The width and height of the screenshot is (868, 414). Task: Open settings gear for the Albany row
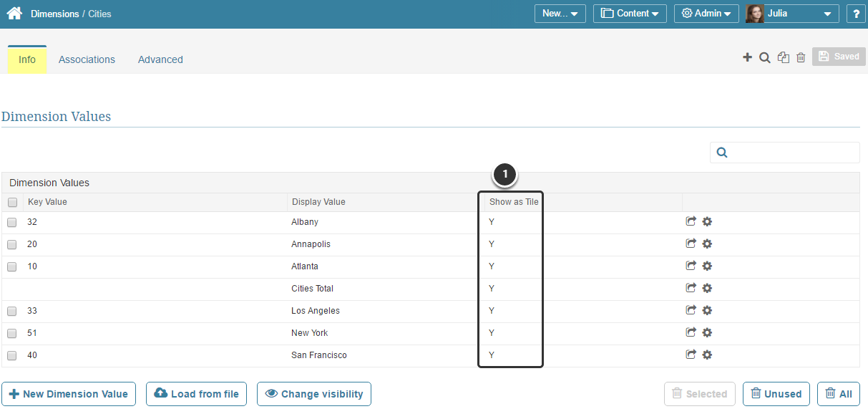pyautogui.click(x=707, y=221)
